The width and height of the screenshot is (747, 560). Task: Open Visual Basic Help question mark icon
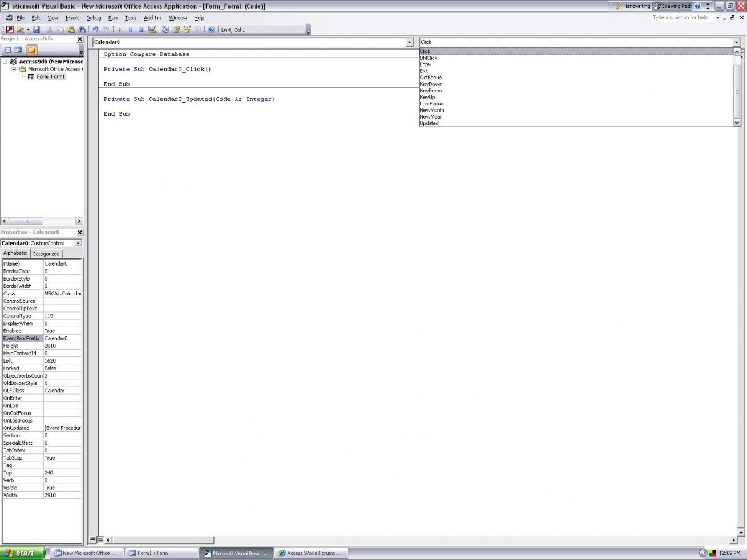pos(211,30)
